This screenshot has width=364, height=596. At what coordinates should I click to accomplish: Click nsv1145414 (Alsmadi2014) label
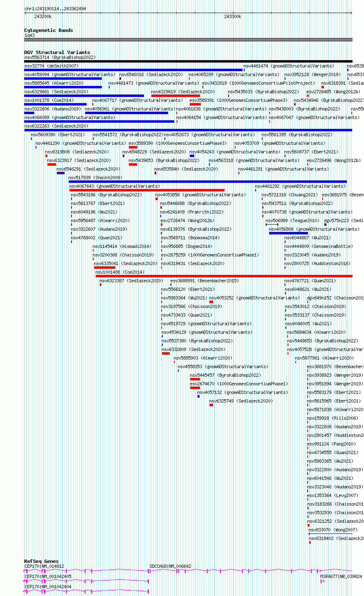tap(122, 246)
